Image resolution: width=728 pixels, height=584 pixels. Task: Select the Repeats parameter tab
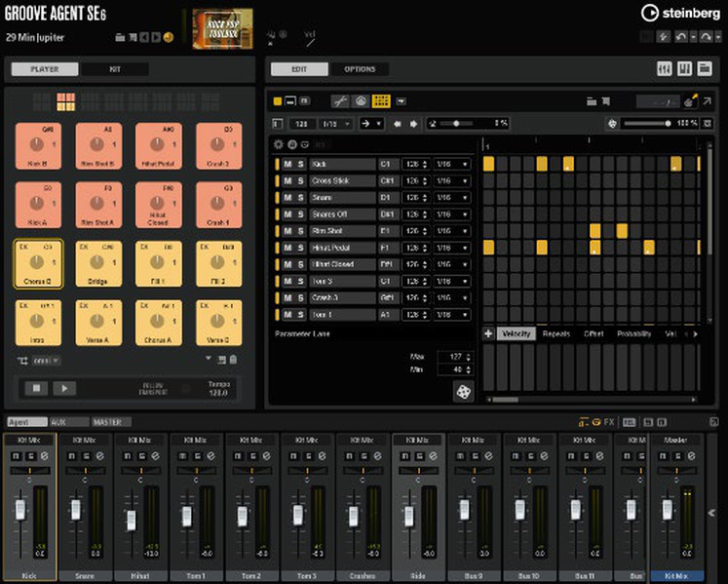[x=556, y=333]
